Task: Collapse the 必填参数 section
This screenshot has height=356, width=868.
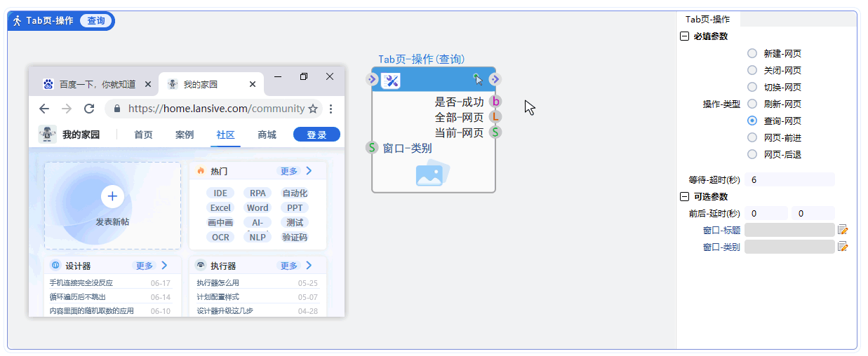Action: click(685, 36)
